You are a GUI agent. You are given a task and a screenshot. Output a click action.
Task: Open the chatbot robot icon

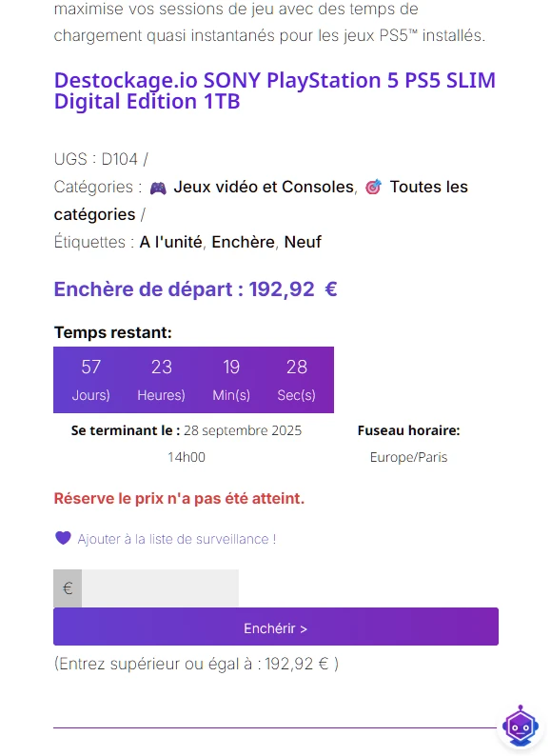[521, 726]
